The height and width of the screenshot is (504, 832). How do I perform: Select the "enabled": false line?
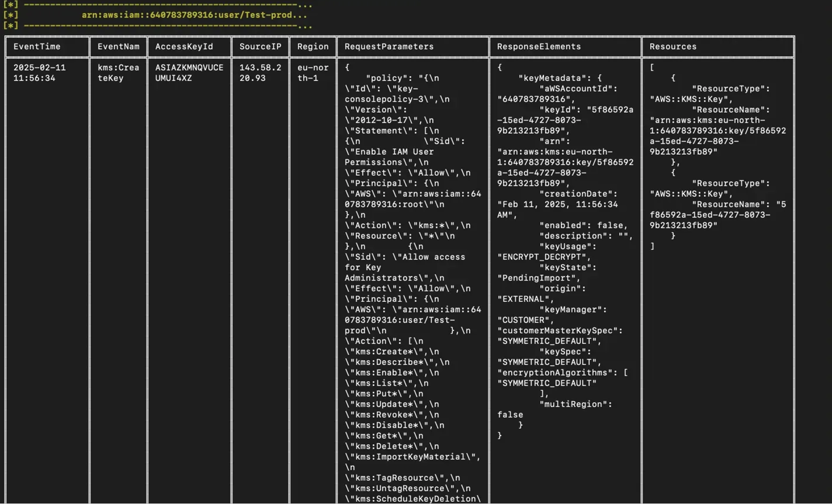(x=583, y=225)
